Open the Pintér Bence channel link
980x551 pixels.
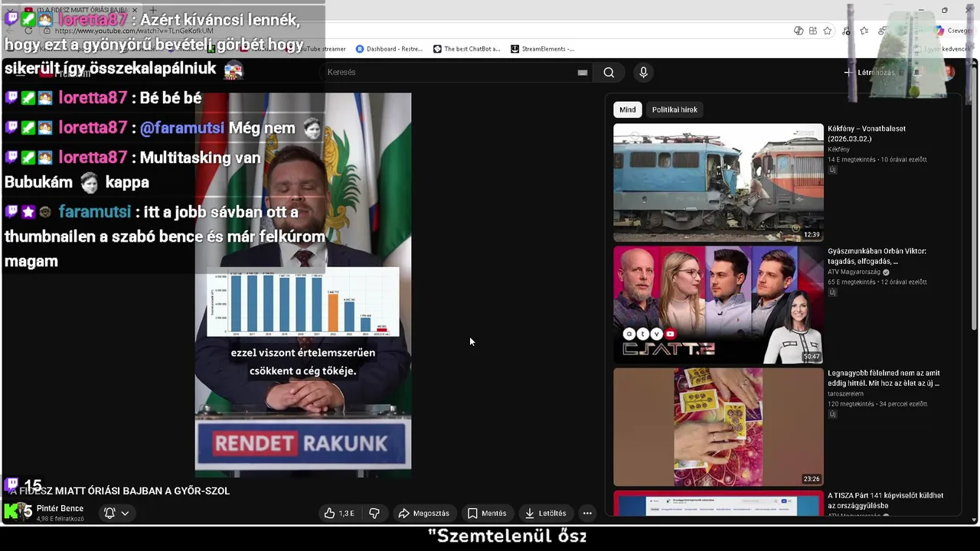pos(60,509)
